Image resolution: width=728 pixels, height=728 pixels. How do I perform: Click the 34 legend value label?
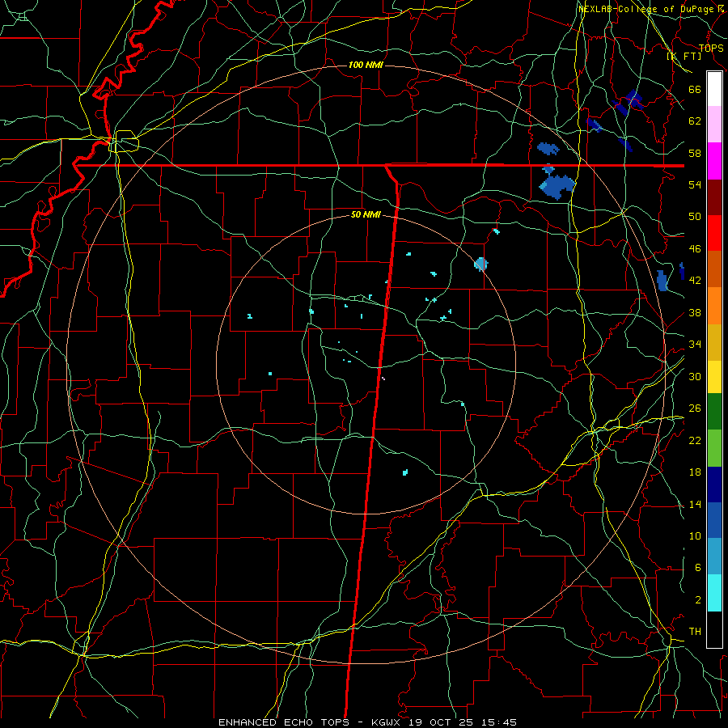click(x=695, y=345)
